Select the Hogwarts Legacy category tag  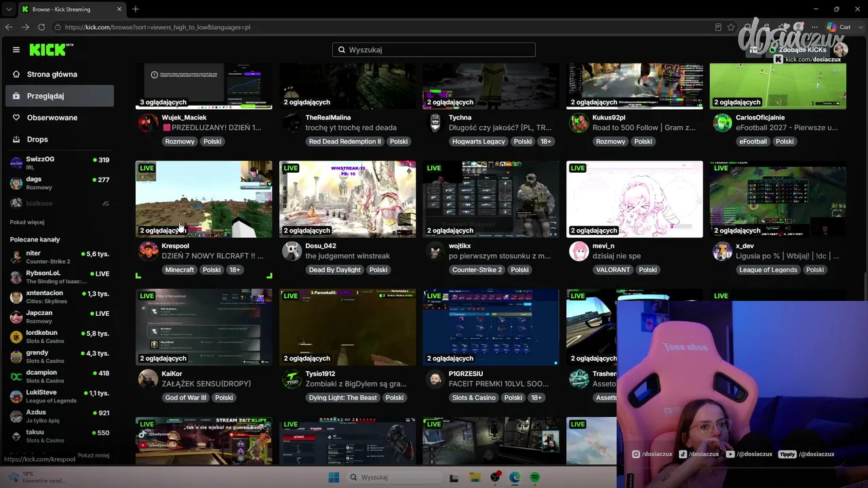point(479,142)
